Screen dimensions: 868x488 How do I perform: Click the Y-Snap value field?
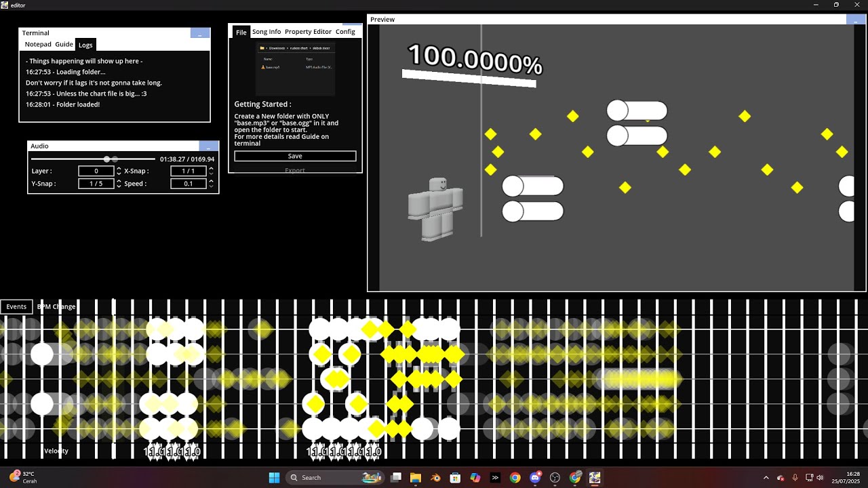[96, 184]
